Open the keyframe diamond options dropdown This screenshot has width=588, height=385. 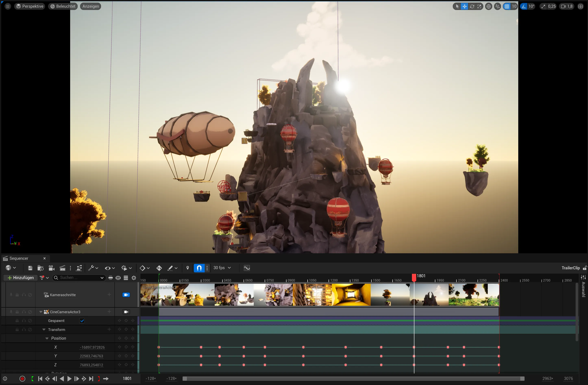[x=145, y=268]
